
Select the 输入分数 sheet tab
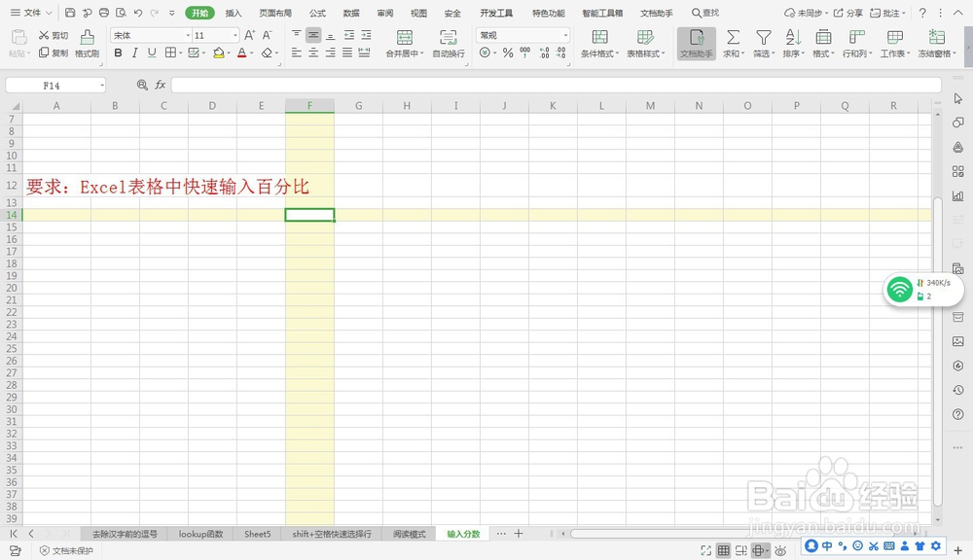pyautogui.click(x=462, y=534)
